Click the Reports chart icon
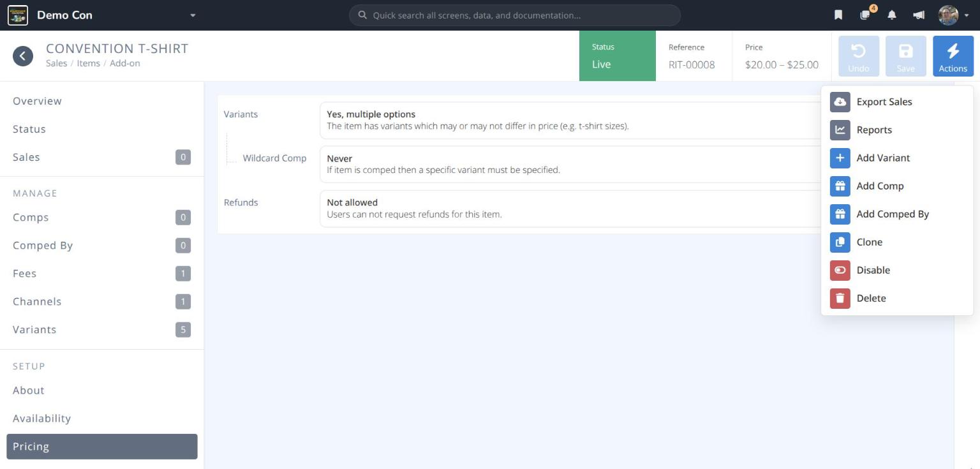Image resolution: width=980 pixels, height=469 pixels. tap(840, 130)
